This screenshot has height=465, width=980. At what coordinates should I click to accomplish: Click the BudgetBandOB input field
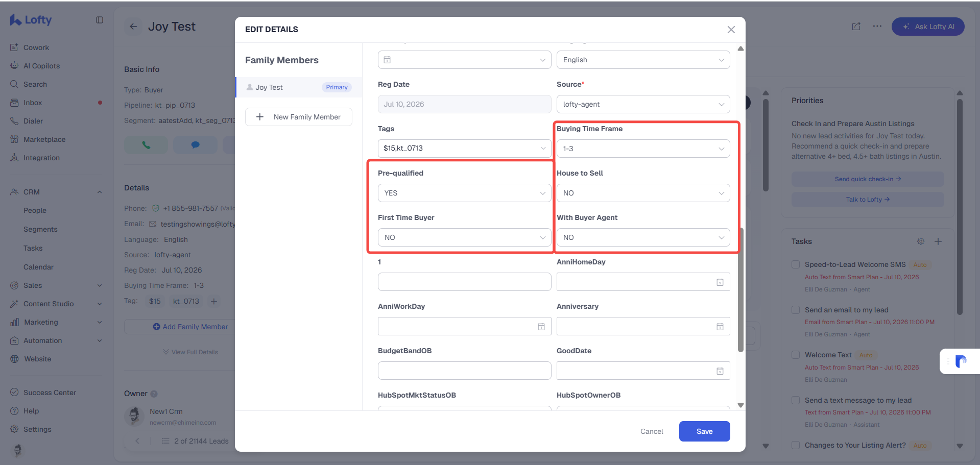(464, 371)
